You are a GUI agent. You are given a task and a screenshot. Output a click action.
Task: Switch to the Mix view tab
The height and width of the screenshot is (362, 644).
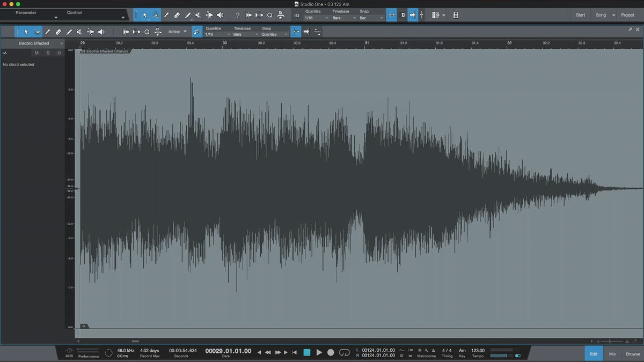click(612, 354)
